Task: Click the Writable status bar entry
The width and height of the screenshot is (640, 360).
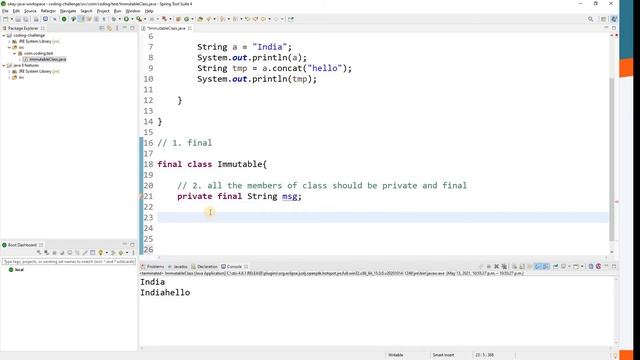Action: (396, 355)
